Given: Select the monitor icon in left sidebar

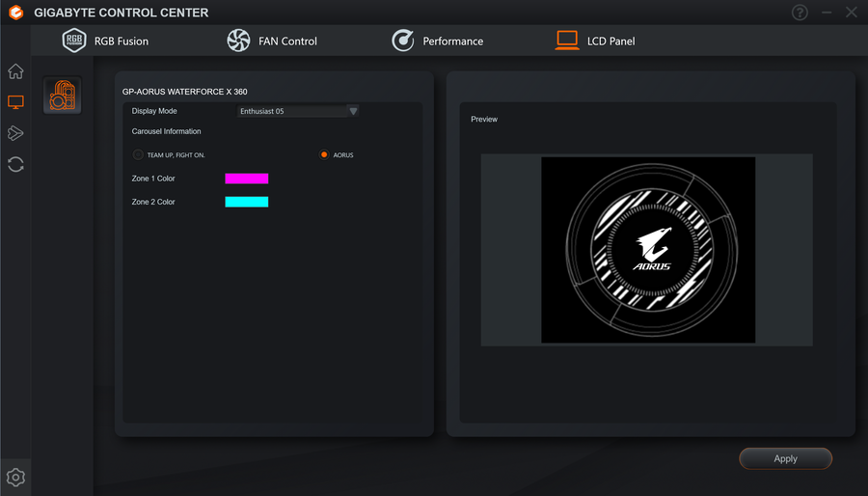Looking at the screenshot, I should (15, 102).
